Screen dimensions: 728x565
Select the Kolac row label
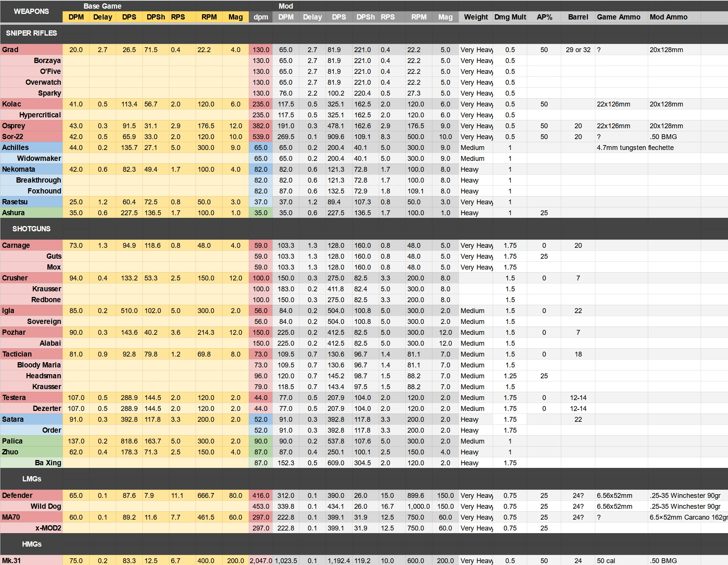tap(31, 104)
